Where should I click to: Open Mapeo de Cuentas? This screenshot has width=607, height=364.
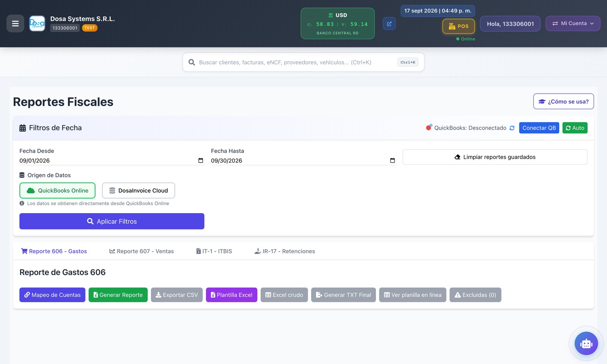52,295
